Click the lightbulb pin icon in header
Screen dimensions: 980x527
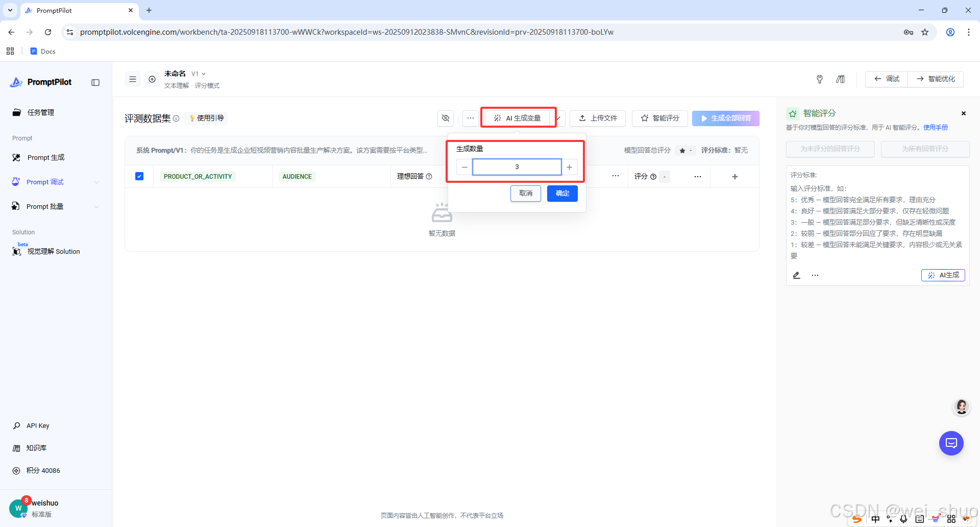click(820, 79)
